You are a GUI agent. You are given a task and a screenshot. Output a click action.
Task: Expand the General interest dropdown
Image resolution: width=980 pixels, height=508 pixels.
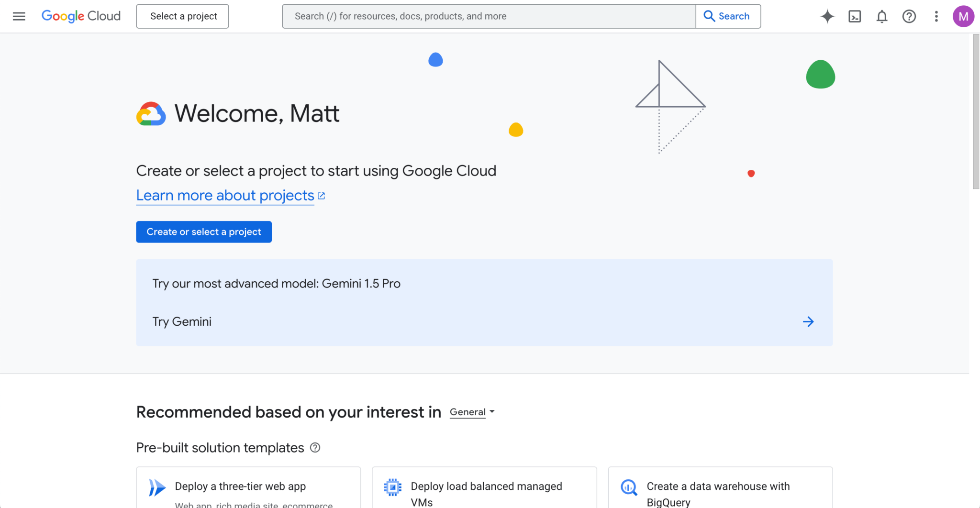pyautogui.click(x=472, y=412)
